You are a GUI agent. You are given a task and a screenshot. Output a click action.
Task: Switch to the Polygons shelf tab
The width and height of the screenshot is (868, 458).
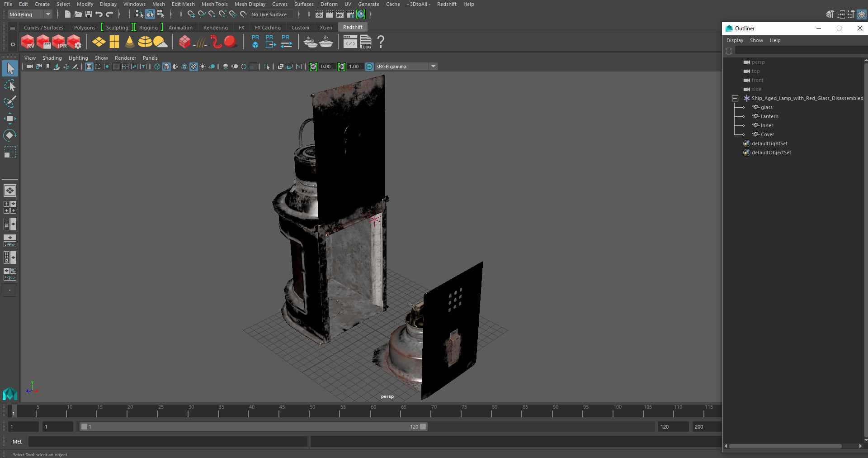coord(85,28)
